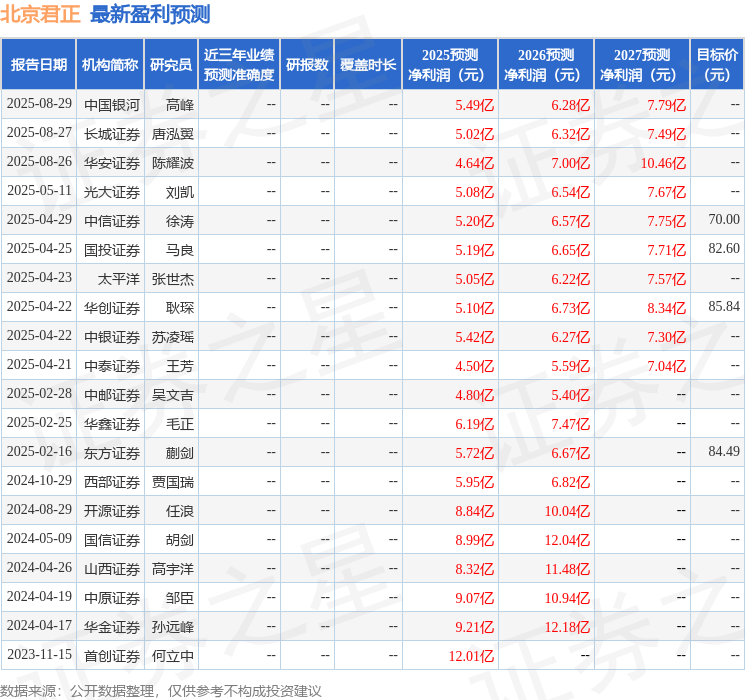The height and width of the screenshot is (700, 745).
Task: Open the 东方证券 institution cell
Action: [112, 453]
